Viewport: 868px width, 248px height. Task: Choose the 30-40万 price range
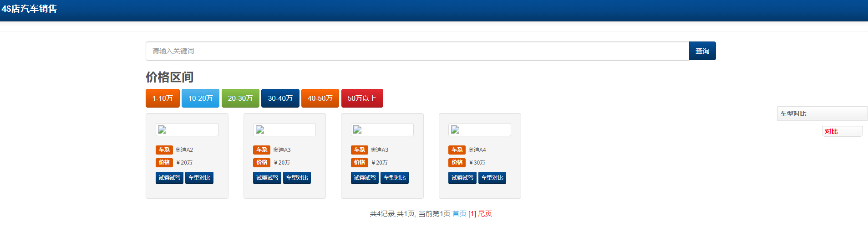point(280,98)
